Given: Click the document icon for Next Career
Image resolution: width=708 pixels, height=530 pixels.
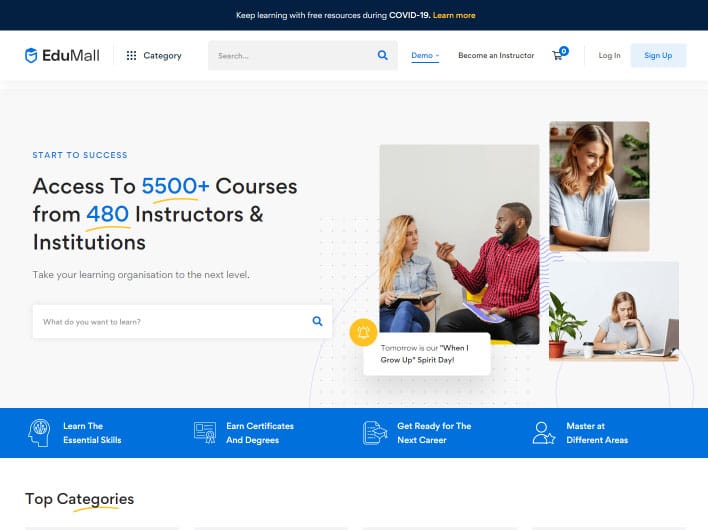Looking at the screenshot, I should 375,432.
